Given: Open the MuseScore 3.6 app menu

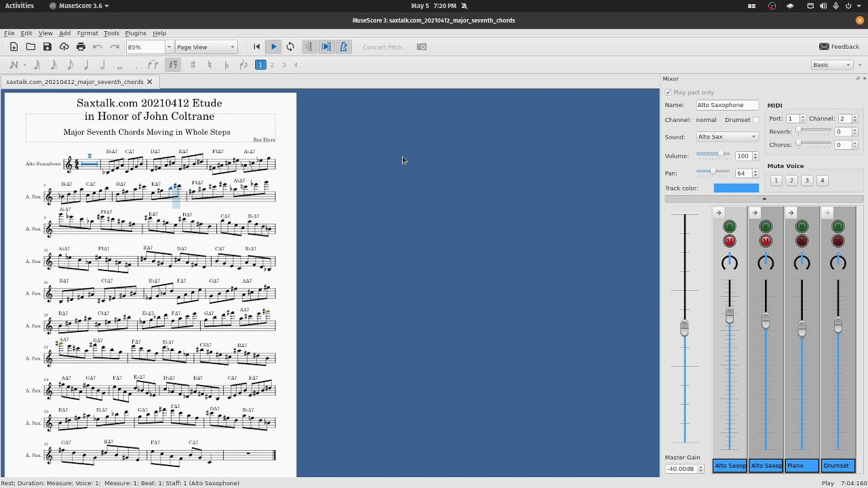Looking at the screenshot, I should point(79,5).
